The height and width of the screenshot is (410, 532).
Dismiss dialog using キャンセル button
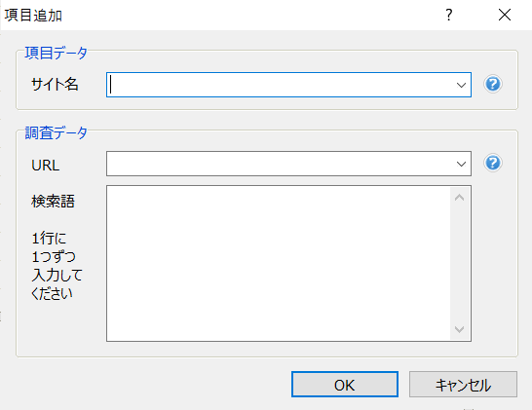[463, 385]
